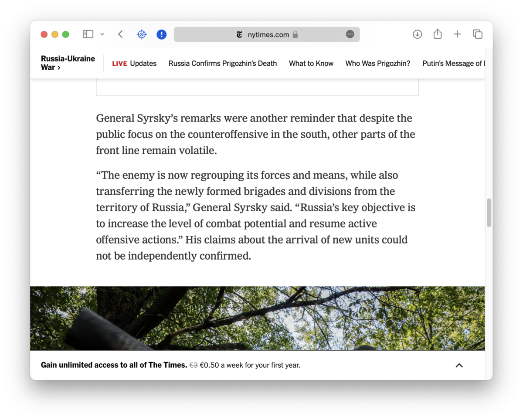This screenshot has width=523, height=420.
Task: Open the What to Know link
Action: [x=311, y=64]
